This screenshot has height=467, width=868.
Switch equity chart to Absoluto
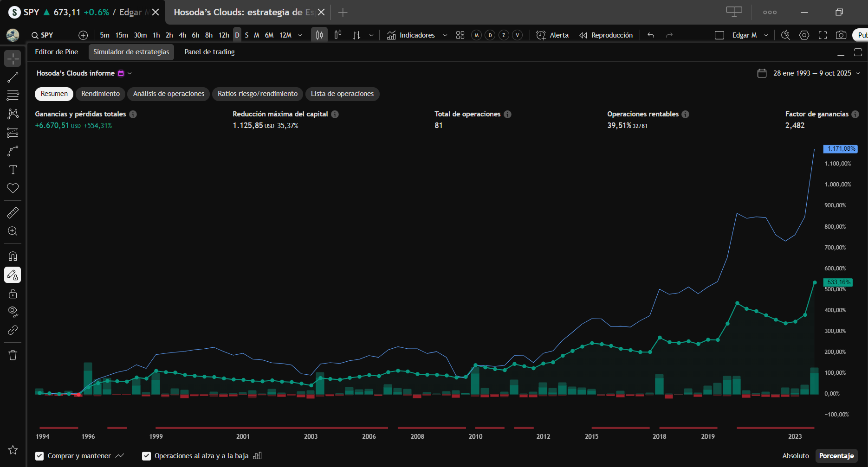[795, 456]
